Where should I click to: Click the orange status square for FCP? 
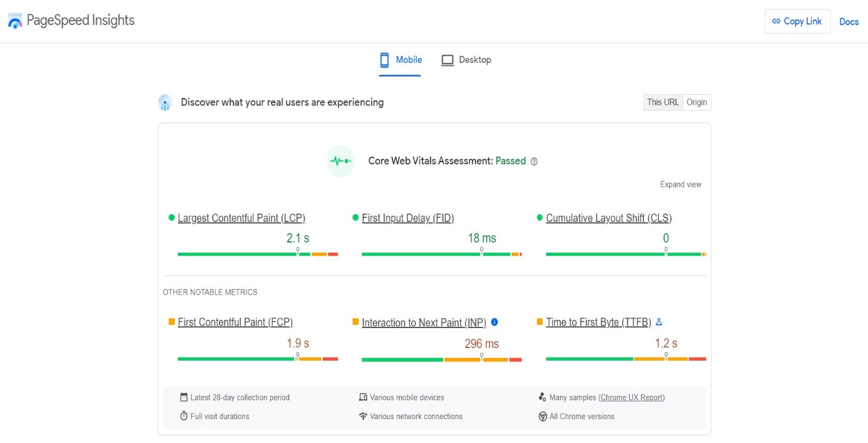coord(172,322)
